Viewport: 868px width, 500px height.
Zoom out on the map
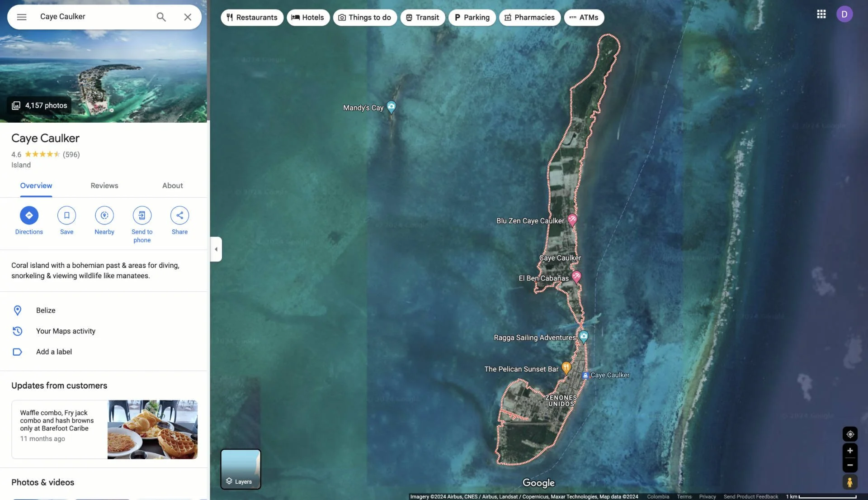[x=850, y=465]
